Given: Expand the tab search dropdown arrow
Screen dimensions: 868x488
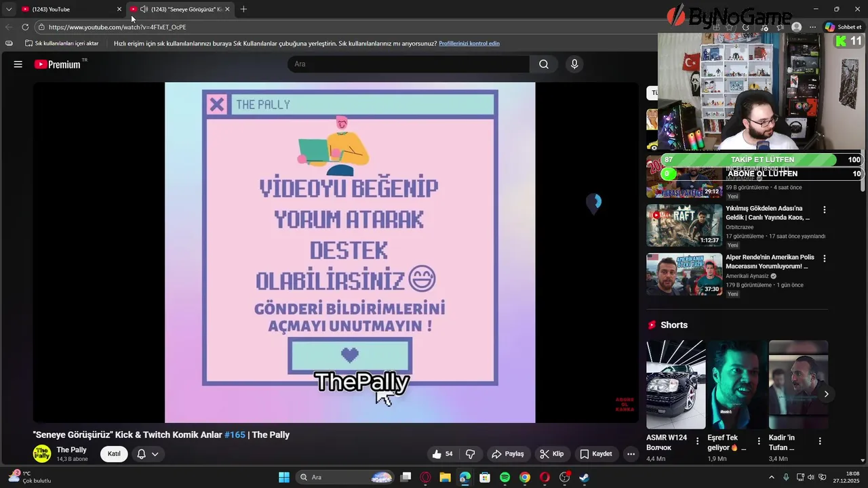Looking at the screenshot, I should click(9, 9).
